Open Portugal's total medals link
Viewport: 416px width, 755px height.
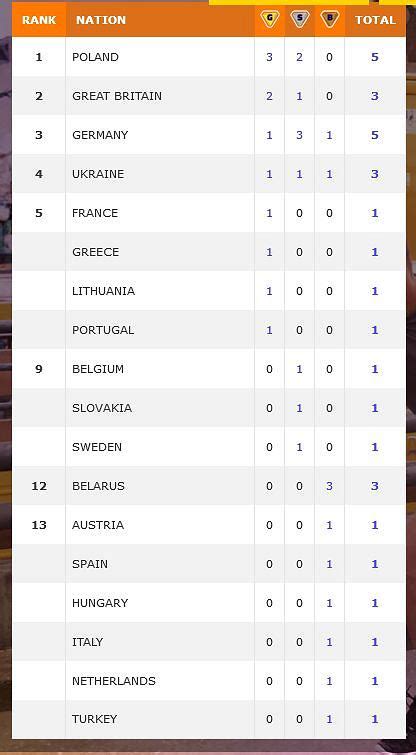375,330
